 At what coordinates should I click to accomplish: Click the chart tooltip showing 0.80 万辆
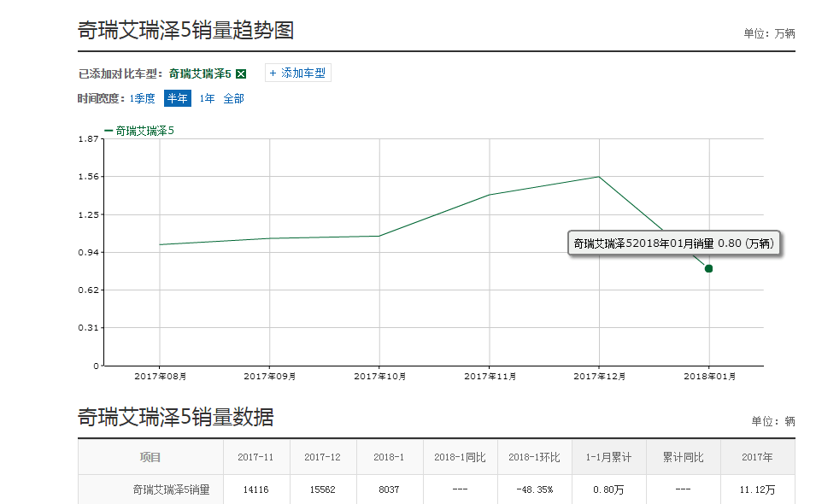674,243
